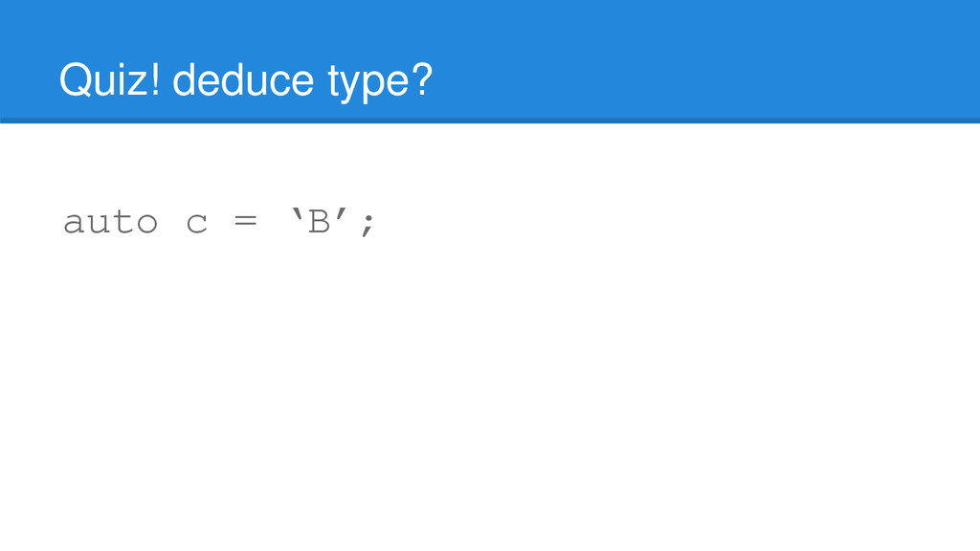Click the final "o" of the auto keyword
The width and height of the screenshot is (980, 551).
click(146, 224)
